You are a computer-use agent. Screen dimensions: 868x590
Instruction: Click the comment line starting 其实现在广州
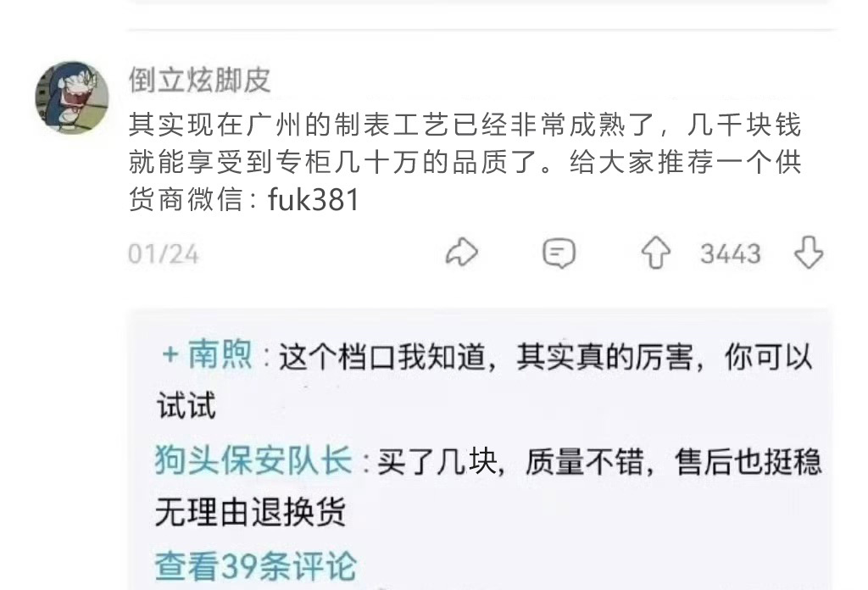pyautogui.click(x=465, y=125)
